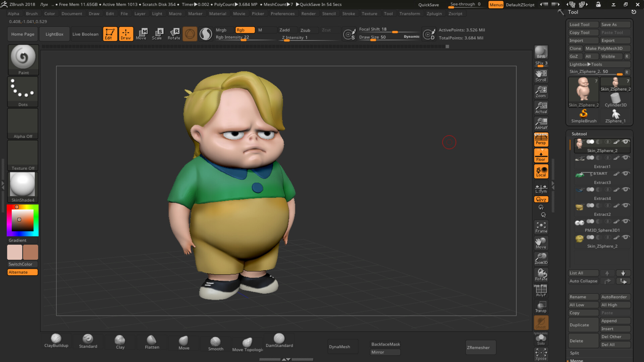This screenshot has height=362, width=644.
Task: Select the Flatten brush
Action: coord(152,342)
